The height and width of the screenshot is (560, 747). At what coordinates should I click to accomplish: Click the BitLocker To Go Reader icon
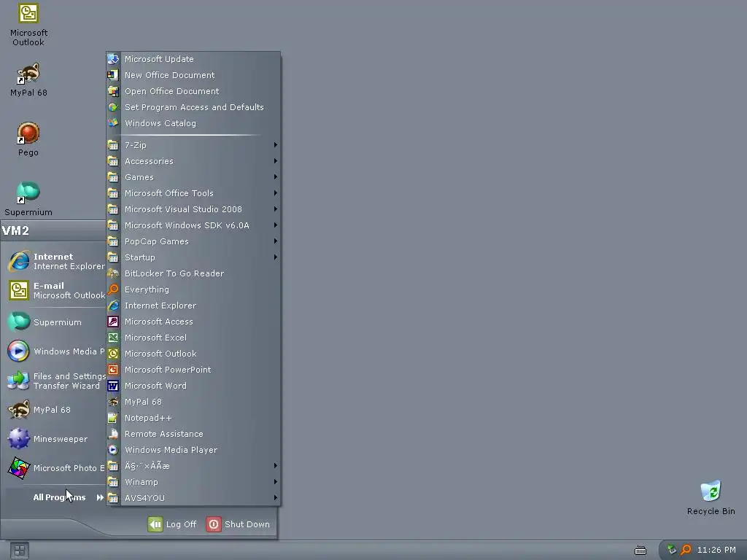(x=113, y=273)
